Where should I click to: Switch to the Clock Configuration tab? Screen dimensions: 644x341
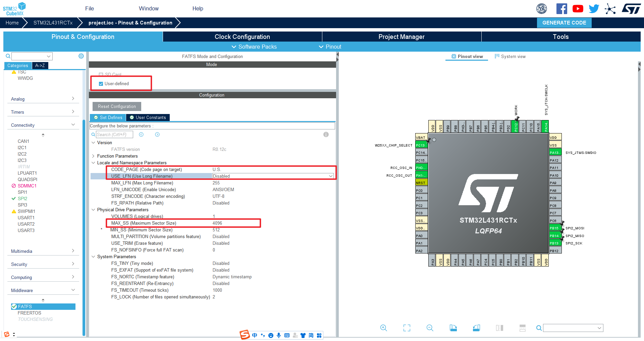point(242,37)
